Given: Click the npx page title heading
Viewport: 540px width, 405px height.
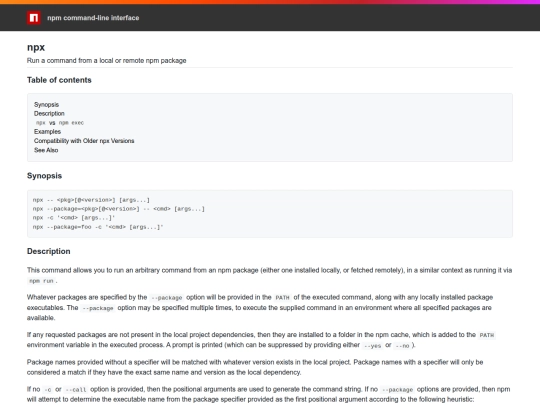Looking at the screenshot, I should [x=36, y=48].
